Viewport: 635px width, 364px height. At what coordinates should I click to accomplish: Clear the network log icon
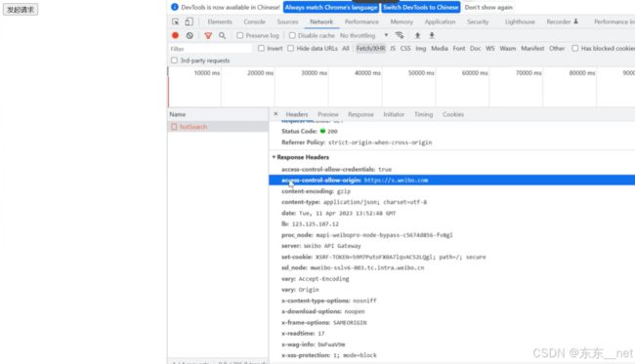[x=190, y=35]
